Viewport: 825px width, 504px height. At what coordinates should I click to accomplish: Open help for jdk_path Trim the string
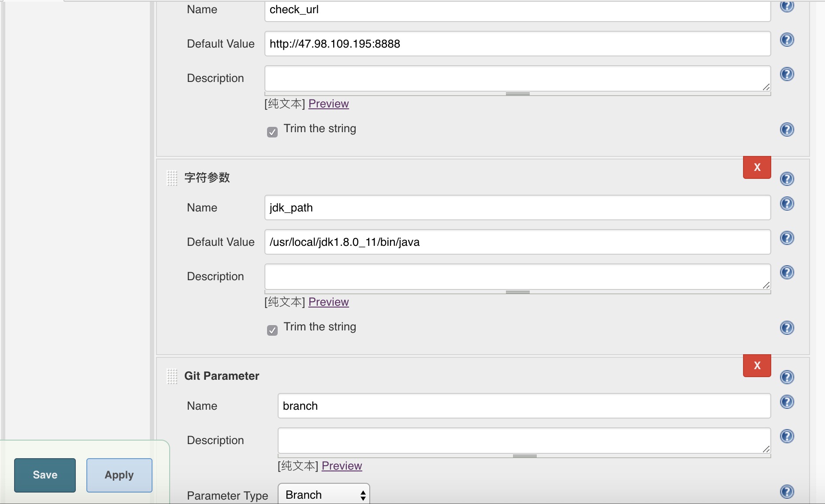point(787,328)
